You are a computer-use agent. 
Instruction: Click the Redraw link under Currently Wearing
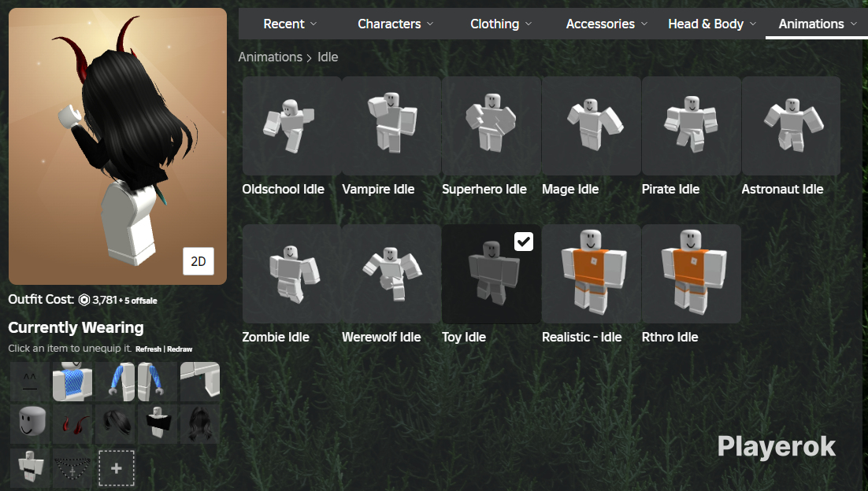[x=180, y=349]
